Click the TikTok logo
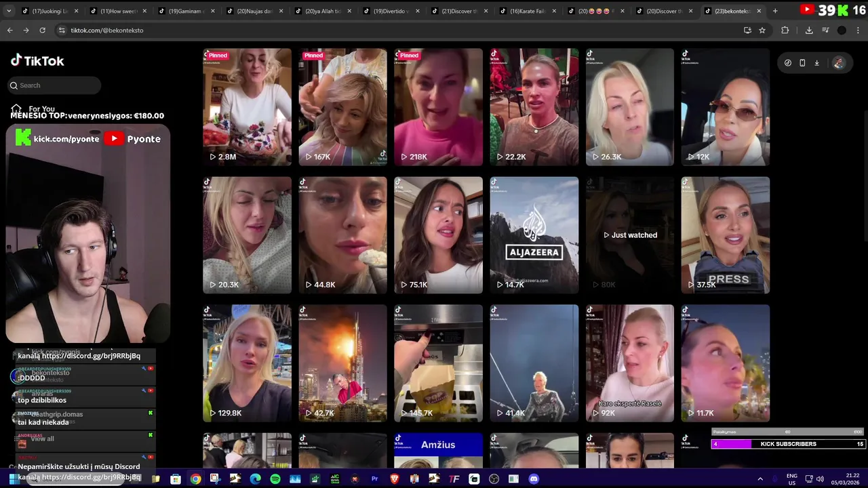Image resolution: width=868 pixels, height=488 pixels. tap(37, 60)
